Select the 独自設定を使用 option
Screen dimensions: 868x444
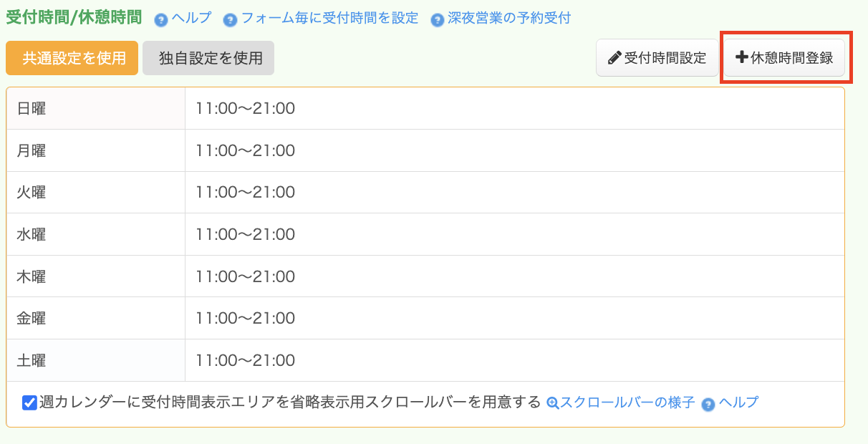208,58
